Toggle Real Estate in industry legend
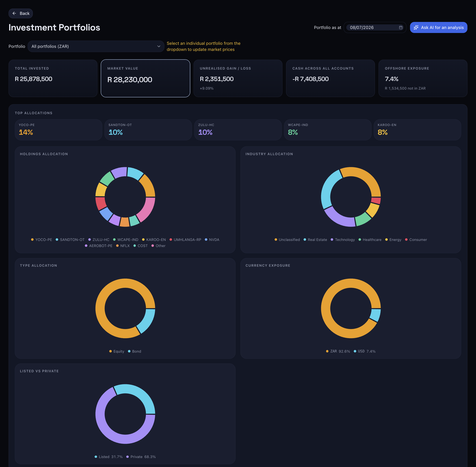This screenshot has height=467, width=476. point(315,240)
